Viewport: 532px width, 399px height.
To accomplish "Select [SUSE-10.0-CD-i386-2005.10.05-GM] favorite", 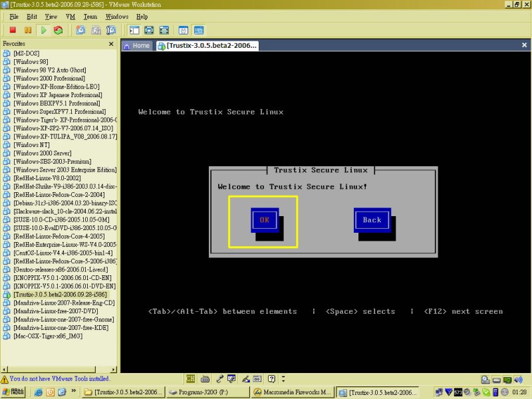I will (x=61, y=219).
